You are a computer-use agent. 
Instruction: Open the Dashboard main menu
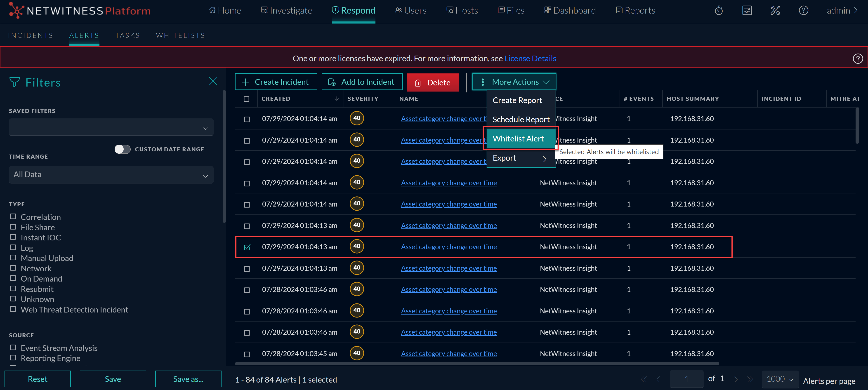tap(570, 10)
